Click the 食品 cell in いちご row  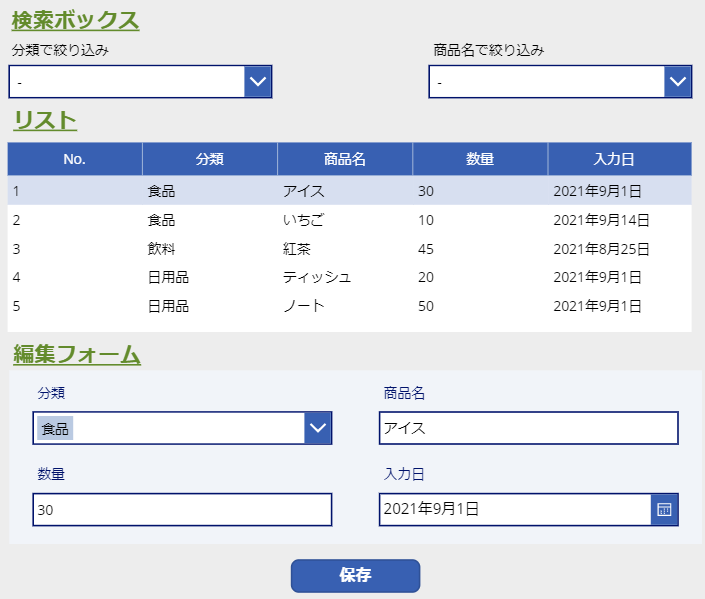161,220
